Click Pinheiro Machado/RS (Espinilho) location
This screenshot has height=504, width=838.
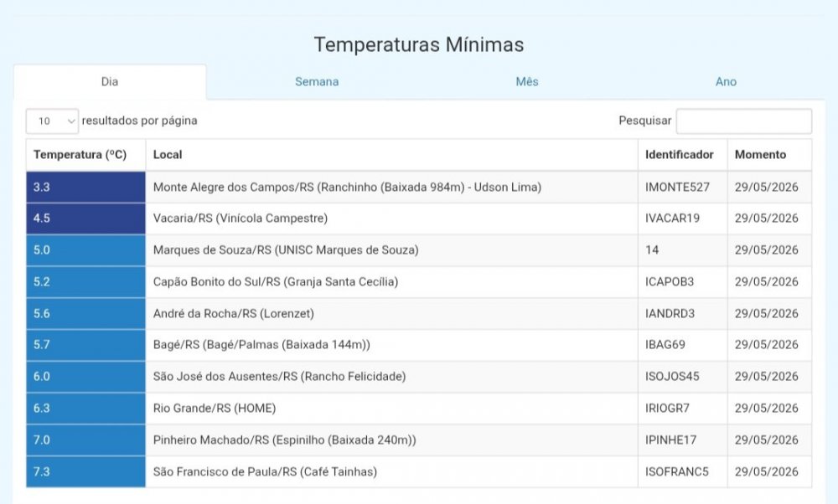click(x=284, y=440)
